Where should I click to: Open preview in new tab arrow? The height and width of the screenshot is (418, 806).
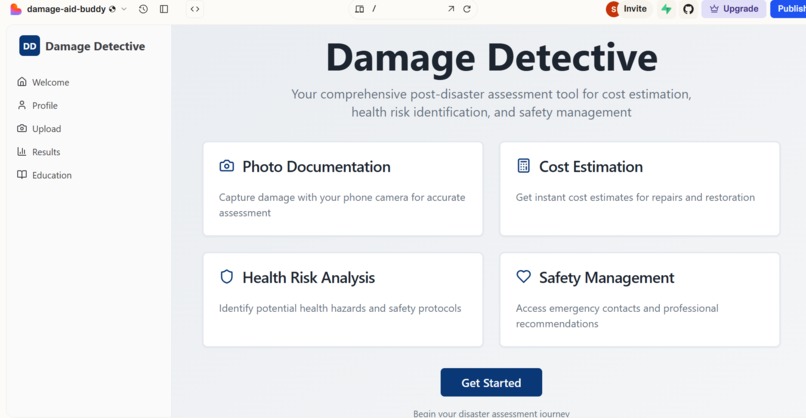click(x=451, y=9)
